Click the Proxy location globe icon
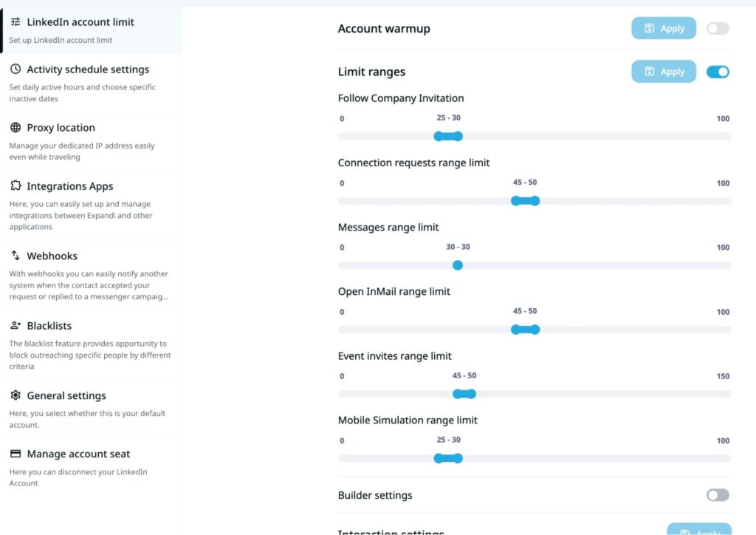 [x=16, y=128]
